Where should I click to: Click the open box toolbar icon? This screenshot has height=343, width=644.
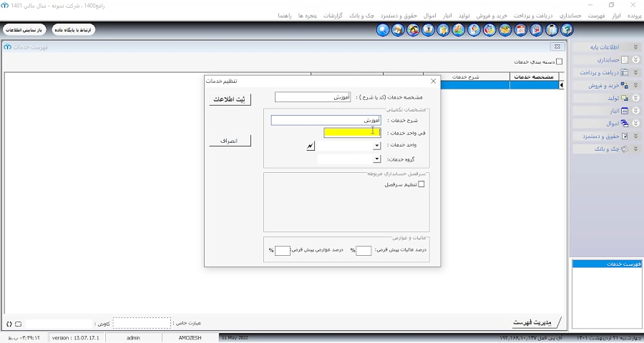505,30
